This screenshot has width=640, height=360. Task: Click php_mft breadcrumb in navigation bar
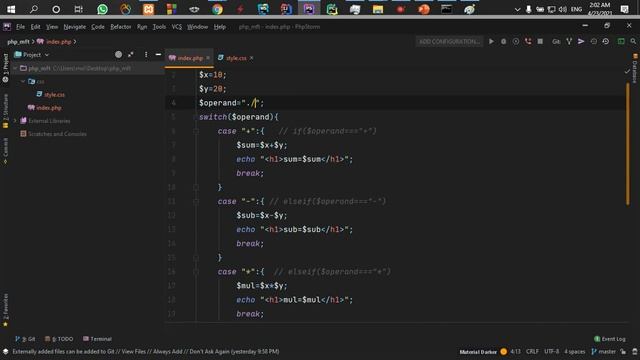[x=18, y=42]
